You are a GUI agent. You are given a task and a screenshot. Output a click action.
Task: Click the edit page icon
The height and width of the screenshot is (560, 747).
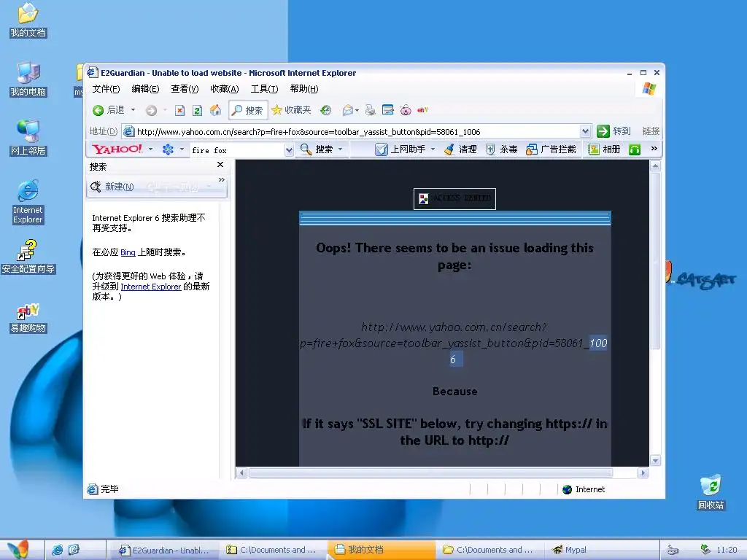[388, 111]
